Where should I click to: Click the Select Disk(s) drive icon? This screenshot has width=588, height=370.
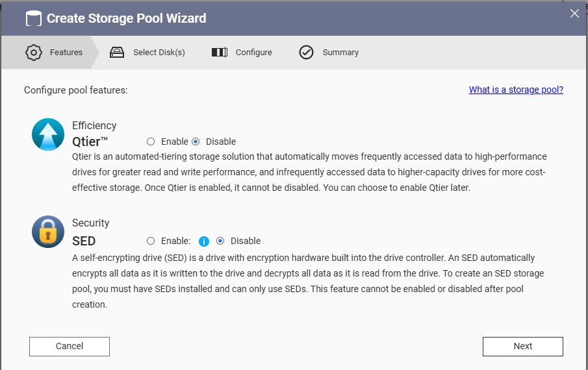(x=116, y=53)
